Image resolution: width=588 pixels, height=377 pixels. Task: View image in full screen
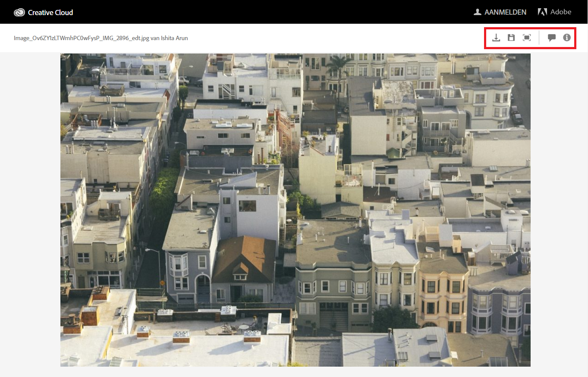[527, 38]
